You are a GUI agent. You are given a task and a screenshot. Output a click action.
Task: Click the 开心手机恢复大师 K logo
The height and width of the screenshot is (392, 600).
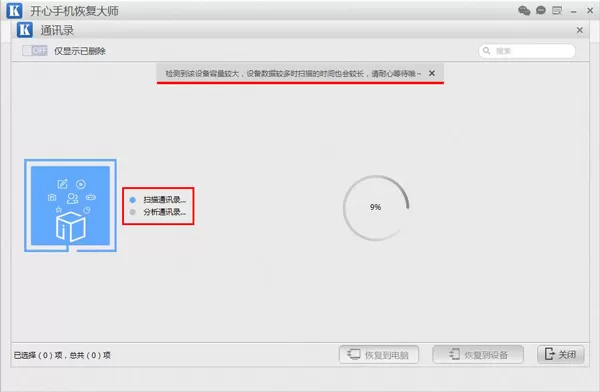[15, 11]
